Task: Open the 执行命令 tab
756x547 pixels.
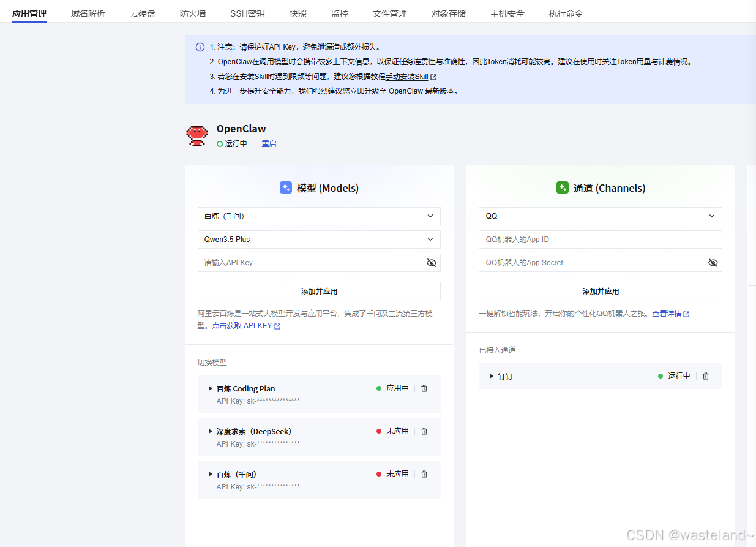Action: tap(566, 13)
